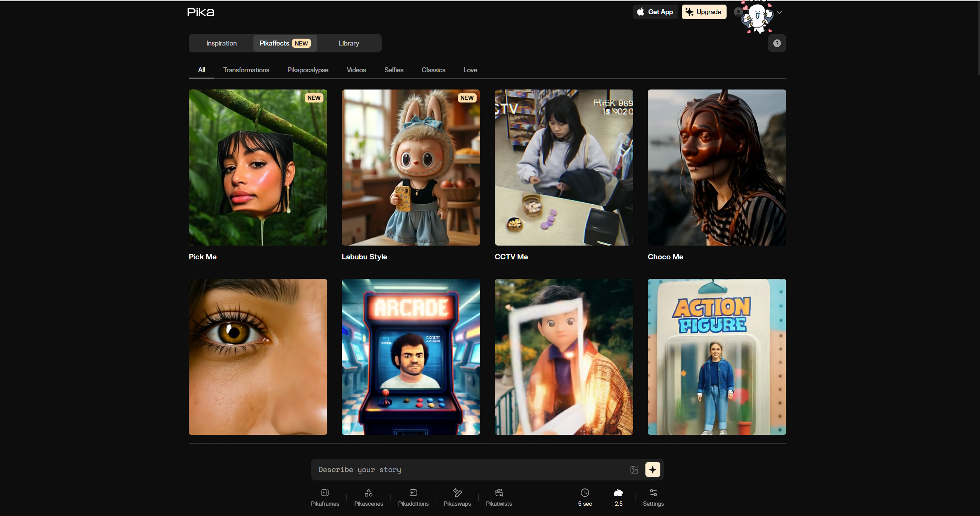Open the Labubu Style effect thumbnail
This screenshot has height=516, width=980.
point(410,168)
